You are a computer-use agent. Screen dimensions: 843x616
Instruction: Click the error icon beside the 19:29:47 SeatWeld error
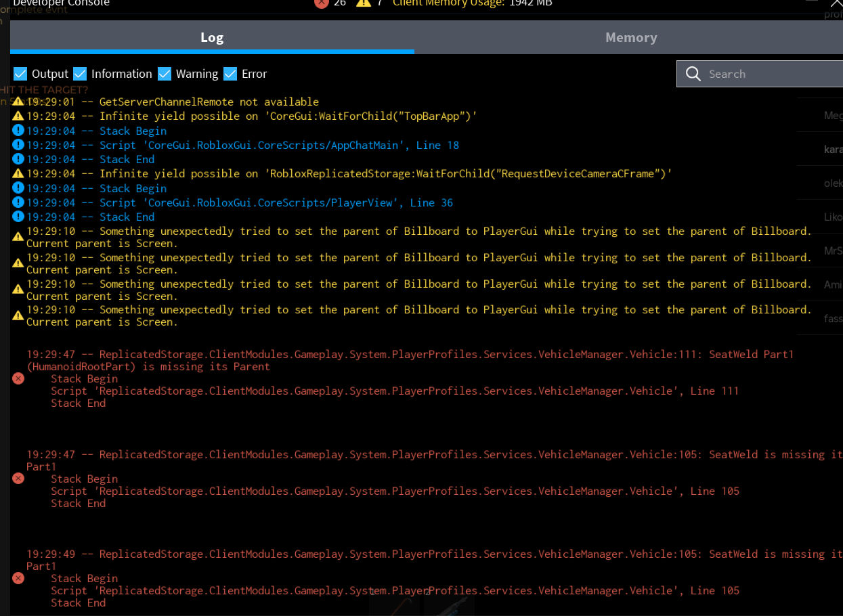click(18, 478)
